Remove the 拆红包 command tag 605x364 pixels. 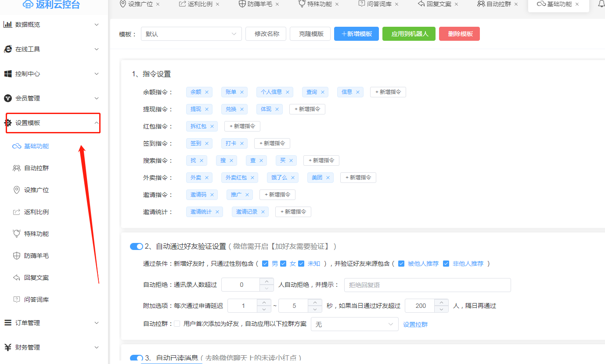(x=212, y=126)
